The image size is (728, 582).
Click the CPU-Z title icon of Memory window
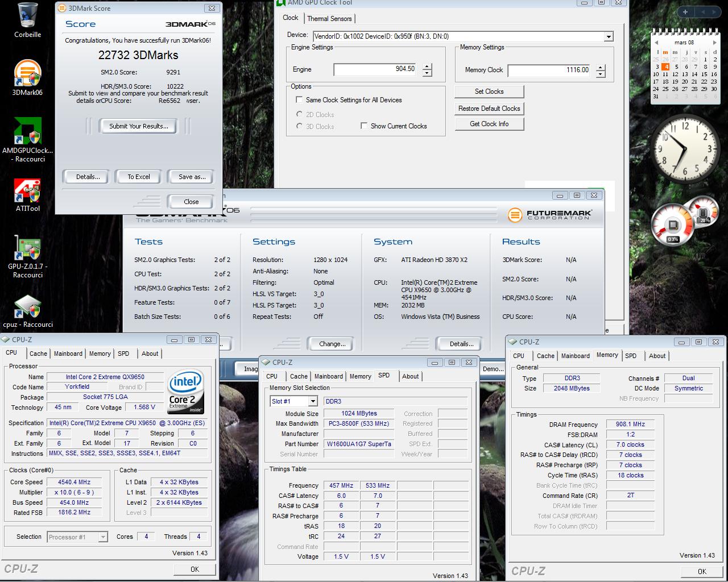click(512, 342)
